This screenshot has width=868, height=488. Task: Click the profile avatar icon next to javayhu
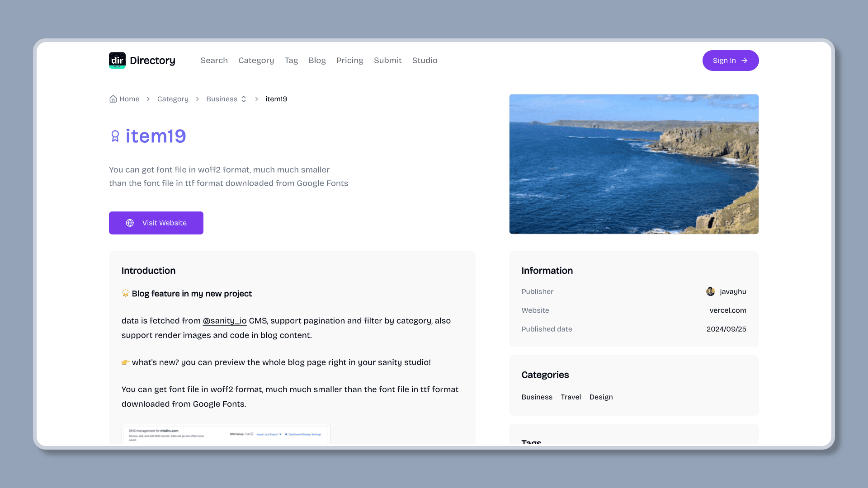pyautogui.click(x=710, y=291)
